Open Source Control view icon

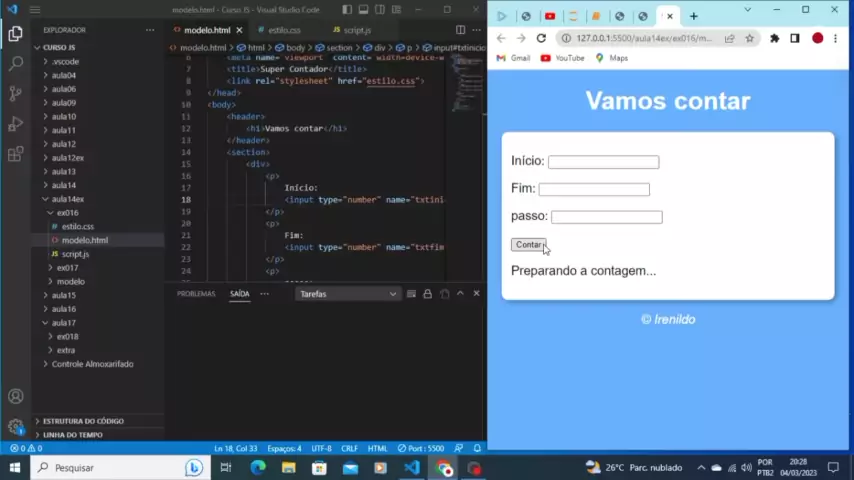point(15,93)
